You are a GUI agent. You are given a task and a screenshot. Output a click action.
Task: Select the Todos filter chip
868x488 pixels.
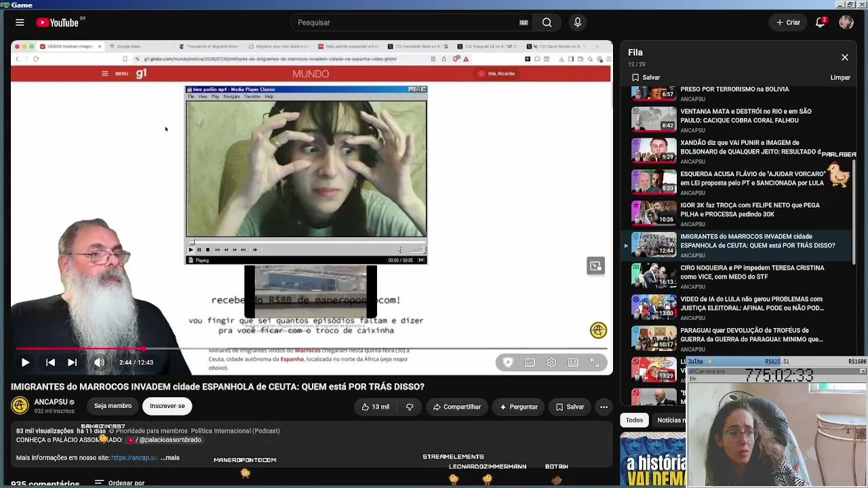[x=634, y=420]
